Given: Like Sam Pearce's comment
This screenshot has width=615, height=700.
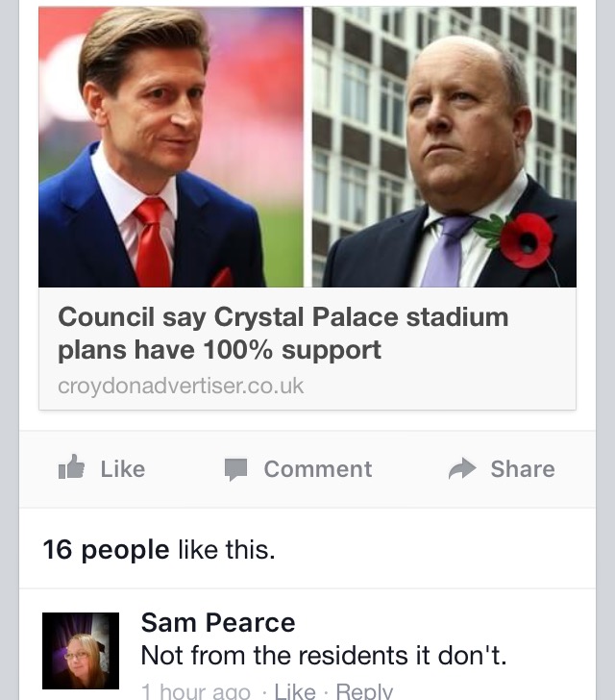Looking at the screenshot, I should click(x=294, y=691).
